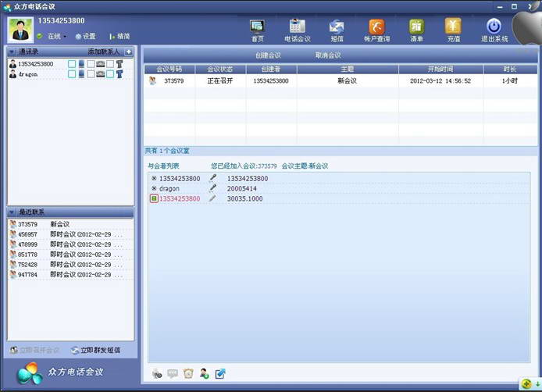Toggle the microphone icon for participant dragon
Viewport: 542px width, 392px height.
point(212,188)
